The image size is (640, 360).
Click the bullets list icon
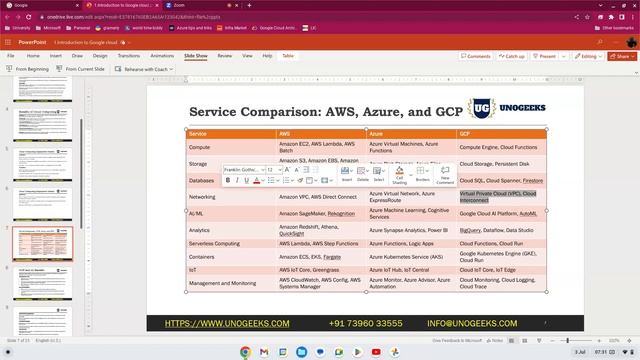(271, 180)
